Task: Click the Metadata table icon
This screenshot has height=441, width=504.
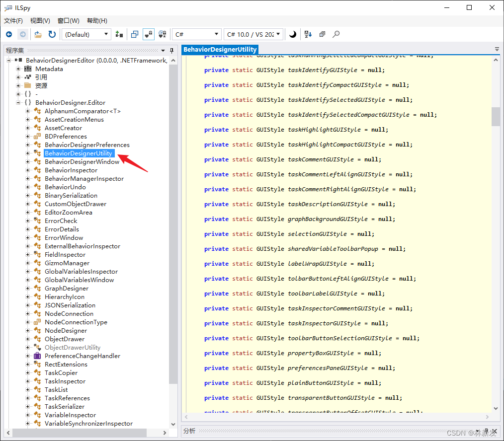Action: click(28, 69)
